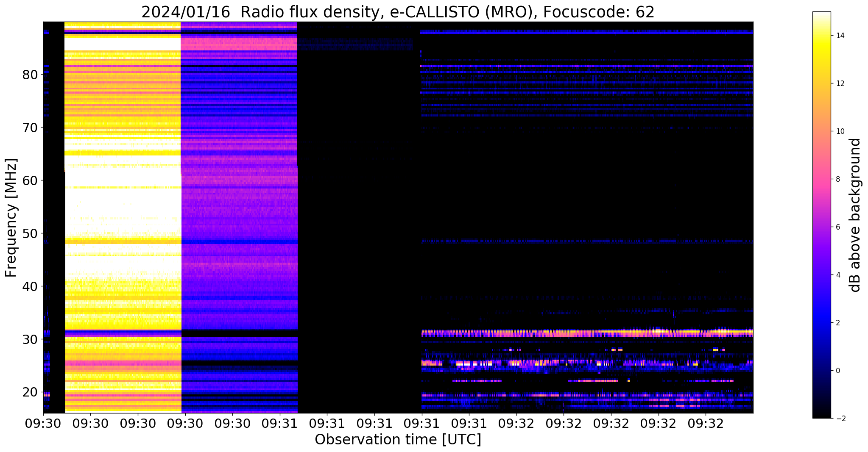Click the last 09:32 time tick label
The height and width of the screenshot is (452, 868).
(706, 424)
